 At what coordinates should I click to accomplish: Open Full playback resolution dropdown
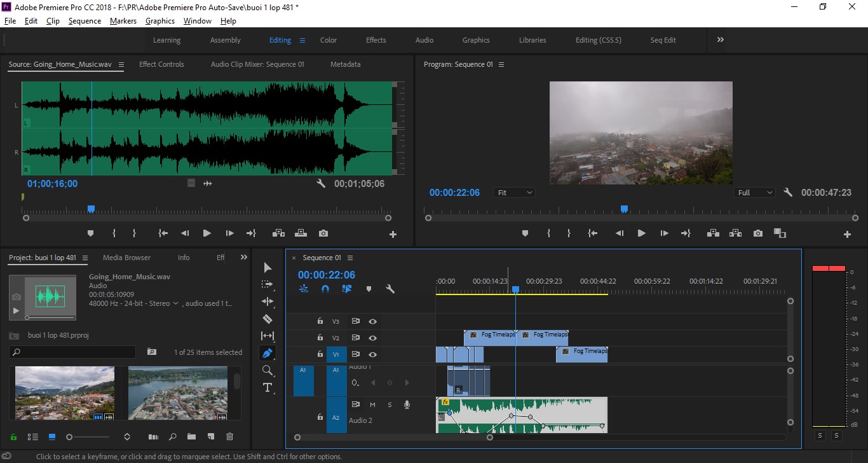[755, 192]
